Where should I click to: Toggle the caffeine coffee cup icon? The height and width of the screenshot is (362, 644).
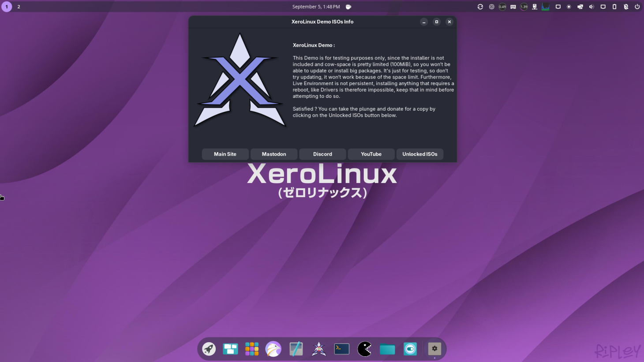[348, 7]
